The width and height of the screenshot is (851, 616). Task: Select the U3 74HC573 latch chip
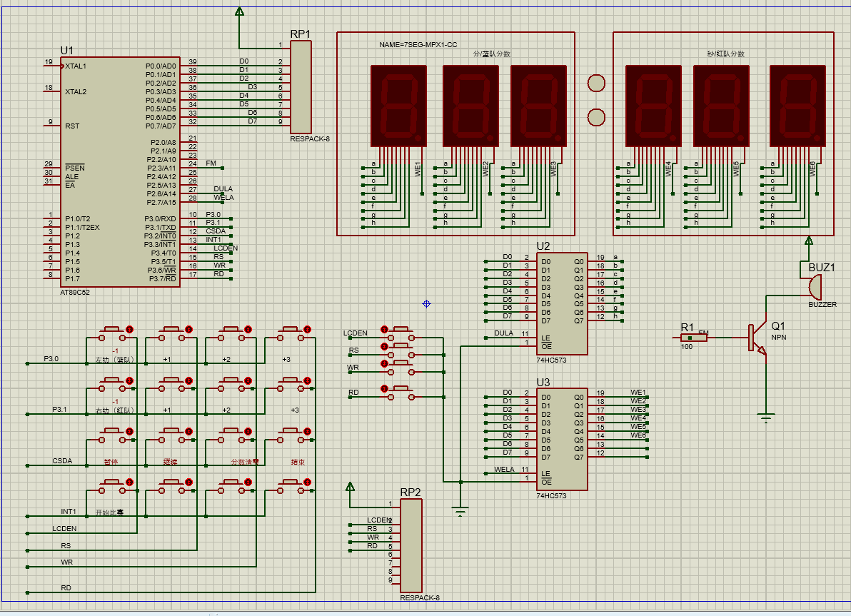[x=562, y=440]
